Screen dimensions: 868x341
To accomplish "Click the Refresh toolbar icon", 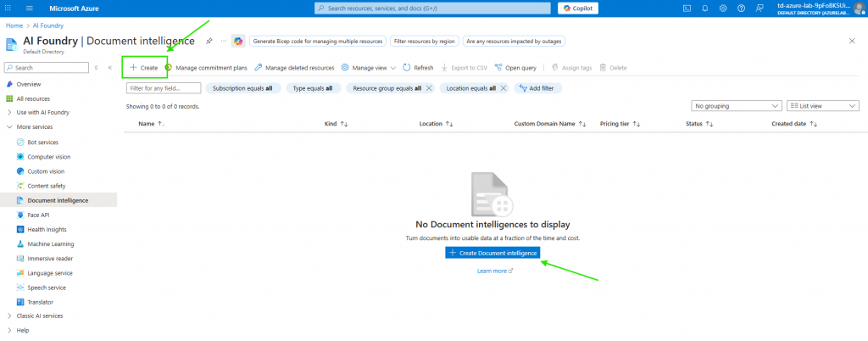I will pyautogui.click(x=418, y=68).
